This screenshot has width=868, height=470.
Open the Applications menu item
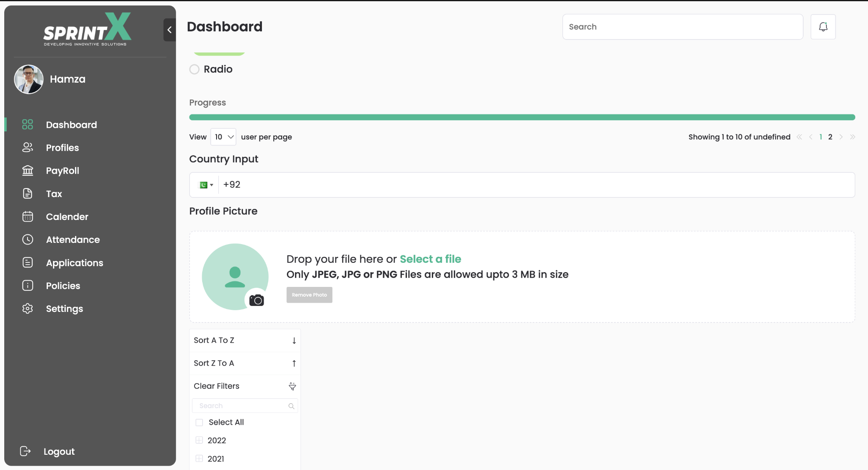(75, 263)
